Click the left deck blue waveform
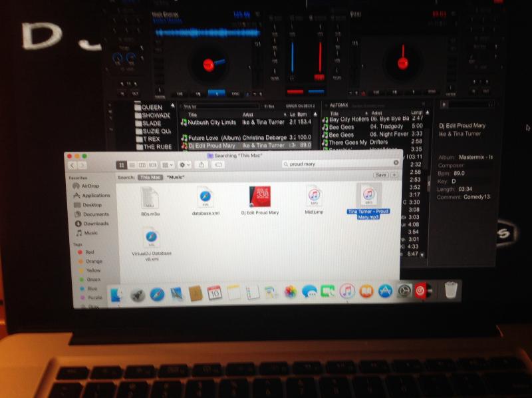 coord(208,33)
